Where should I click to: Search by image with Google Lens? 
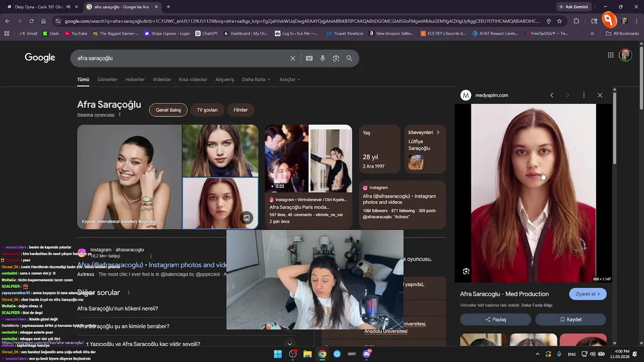tap(336, 58)
